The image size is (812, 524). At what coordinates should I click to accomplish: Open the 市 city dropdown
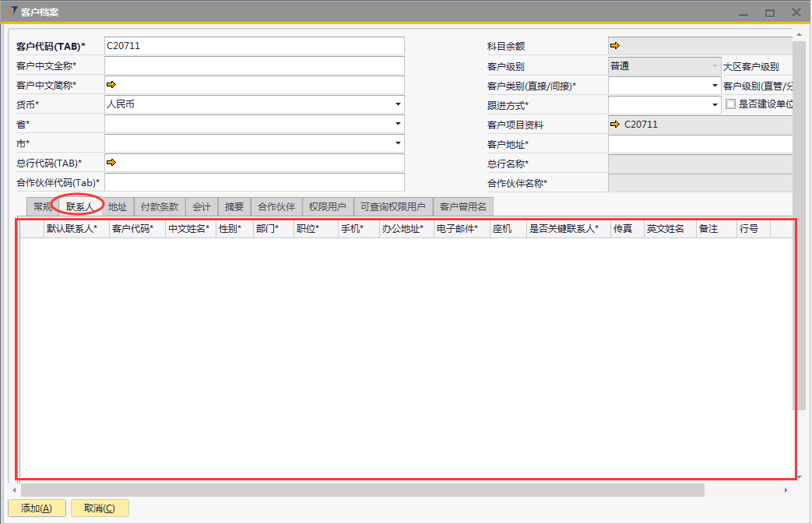(x=398, y=143)
